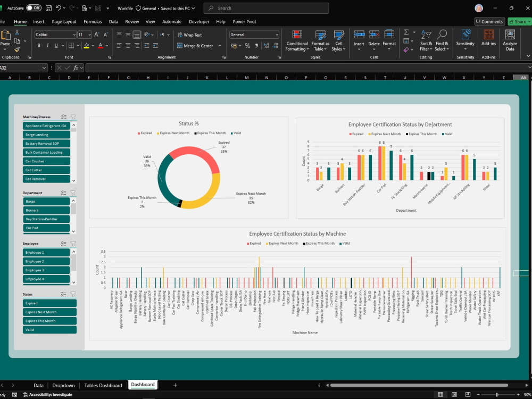The height and width of the screenshot is (399, 532).
Task: Expand Merge & Center options arrow
Action: [220, 46]
